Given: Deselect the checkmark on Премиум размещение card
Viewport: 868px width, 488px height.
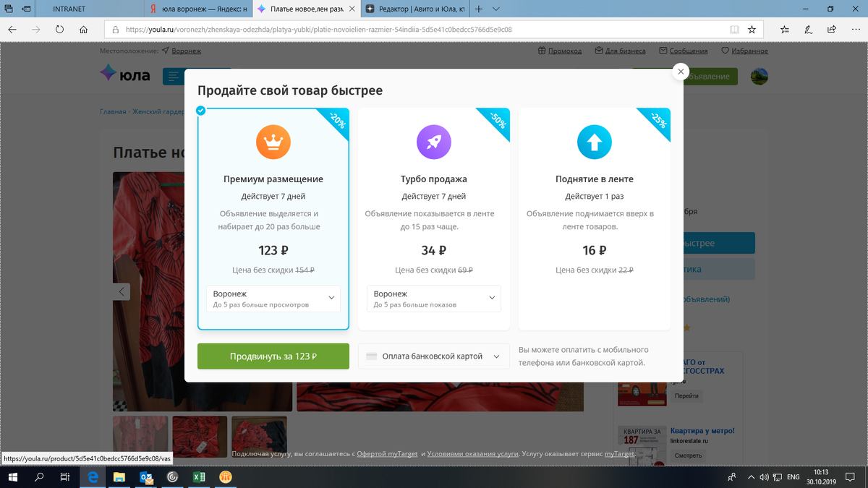Looking at the screenshot, I should tap(200, 110).
